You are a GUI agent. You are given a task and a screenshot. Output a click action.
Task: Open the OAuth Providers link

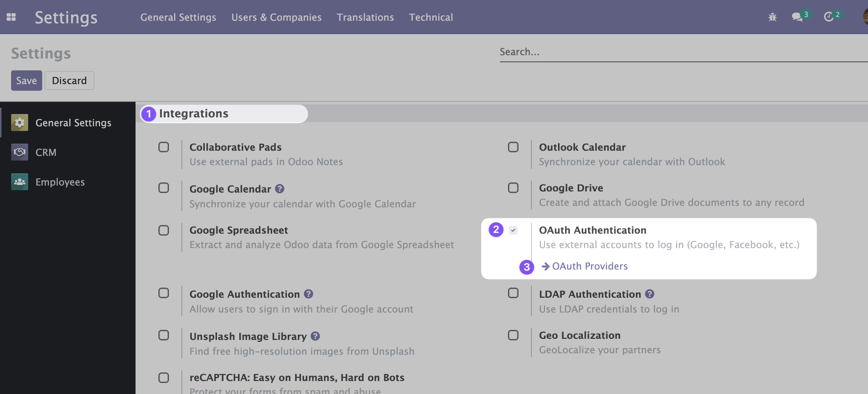(x=590, y=266)
